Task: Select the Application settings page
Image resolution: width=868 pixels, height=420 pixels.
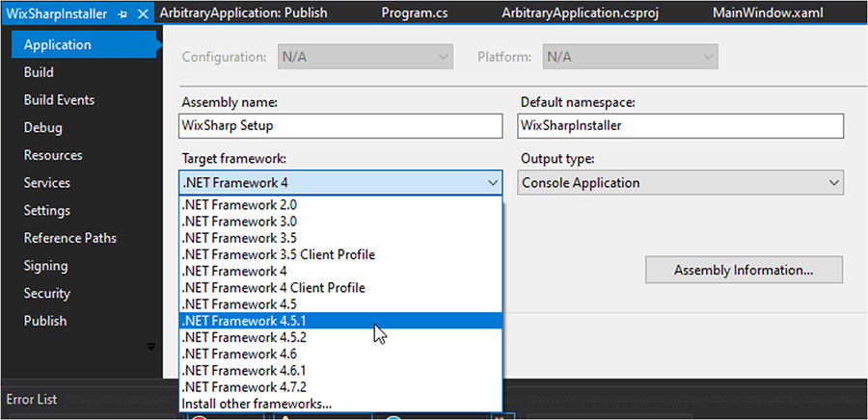Action: click(84, 44)
